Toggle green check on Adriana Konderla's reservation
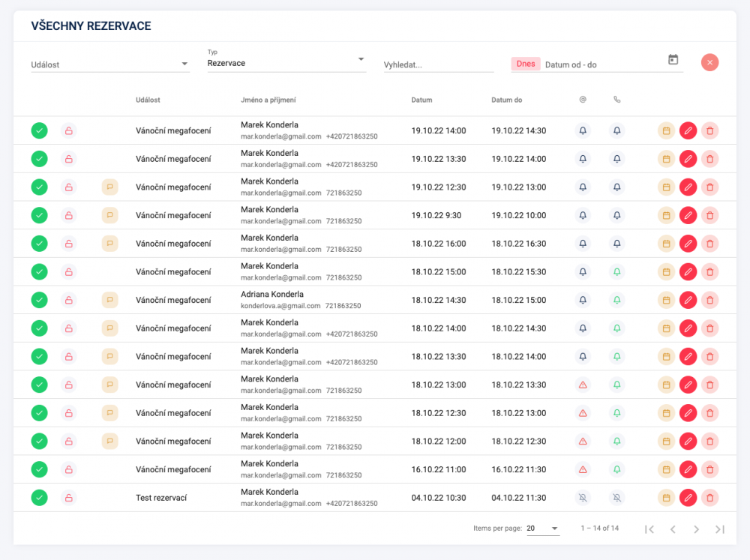The image size is (750, 560). coord(39,300)
